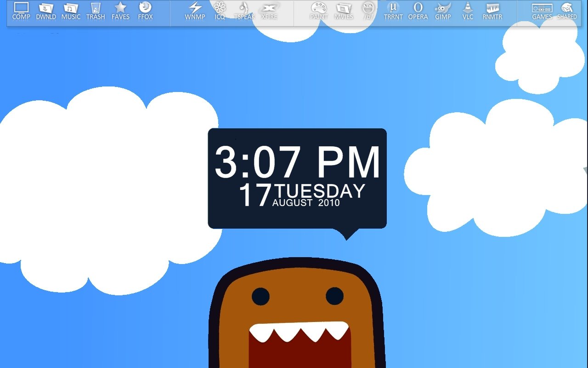588x368 pixels.
Task: Launch the XFIRE icon
Action: click(x=269, y=11)
